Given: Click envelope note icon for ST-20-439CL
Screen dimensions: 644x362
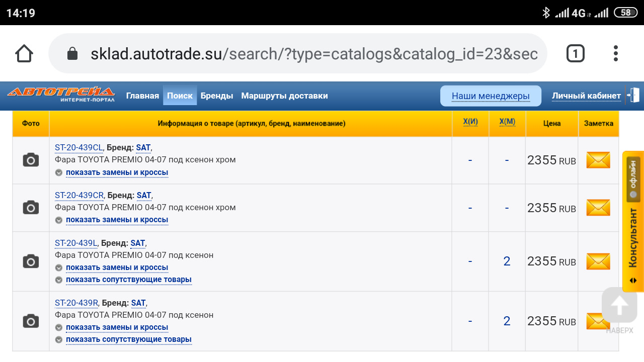Looking at the screenshot, I should point(598,160).
